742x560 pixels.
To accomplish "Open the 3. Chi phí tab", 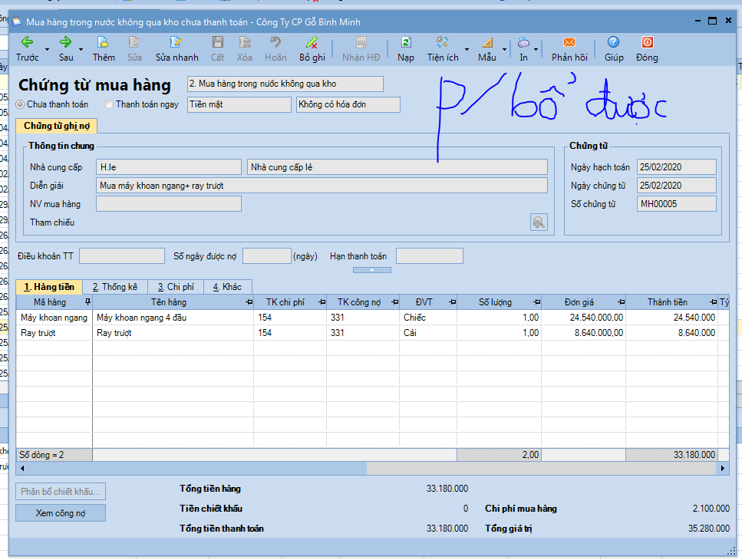I will pyautogui.click(x=176, y=287).
